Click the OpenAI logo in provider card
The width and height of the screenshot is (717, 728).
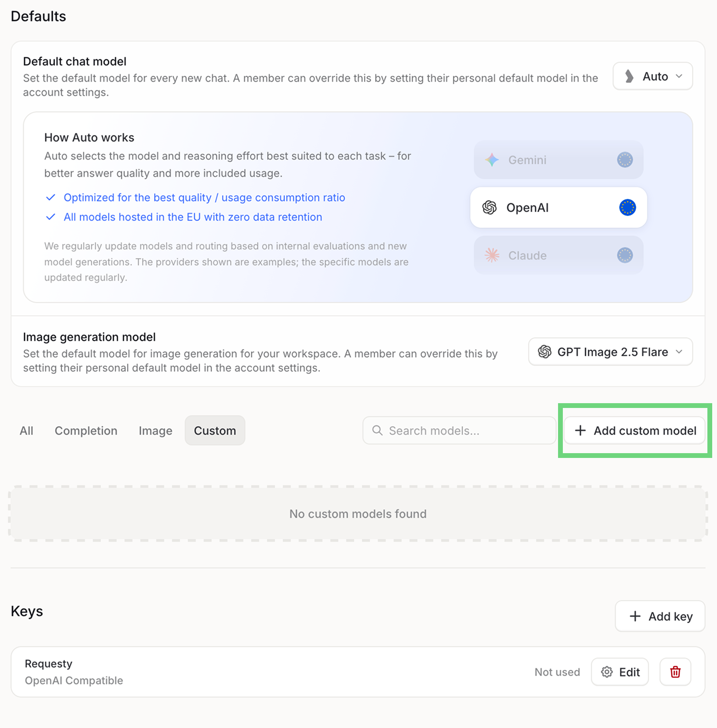point(489,208)
